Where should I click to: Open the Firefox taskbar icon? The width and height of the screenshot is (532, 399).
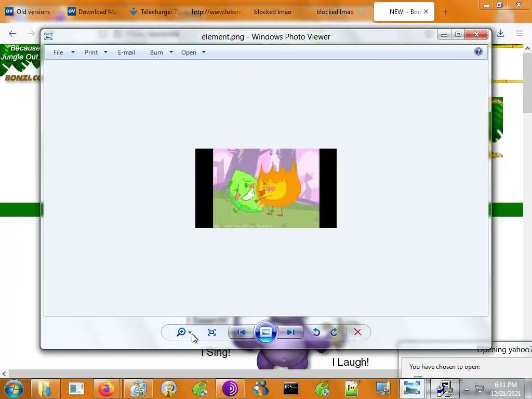point(107,389)
